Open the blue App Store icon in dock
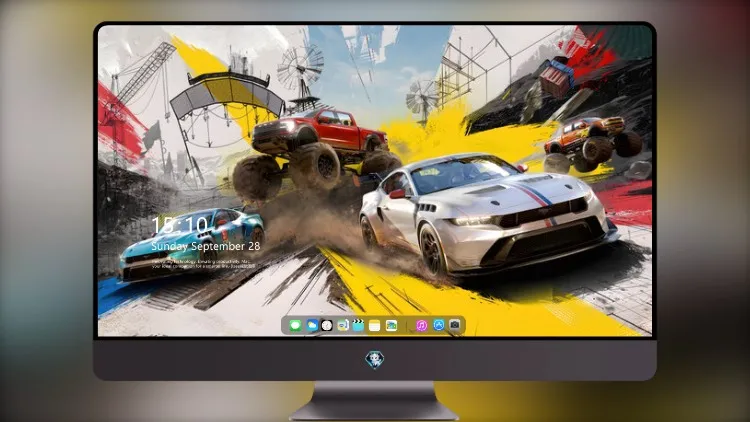 pyautogui.click(x=438, y=325)
